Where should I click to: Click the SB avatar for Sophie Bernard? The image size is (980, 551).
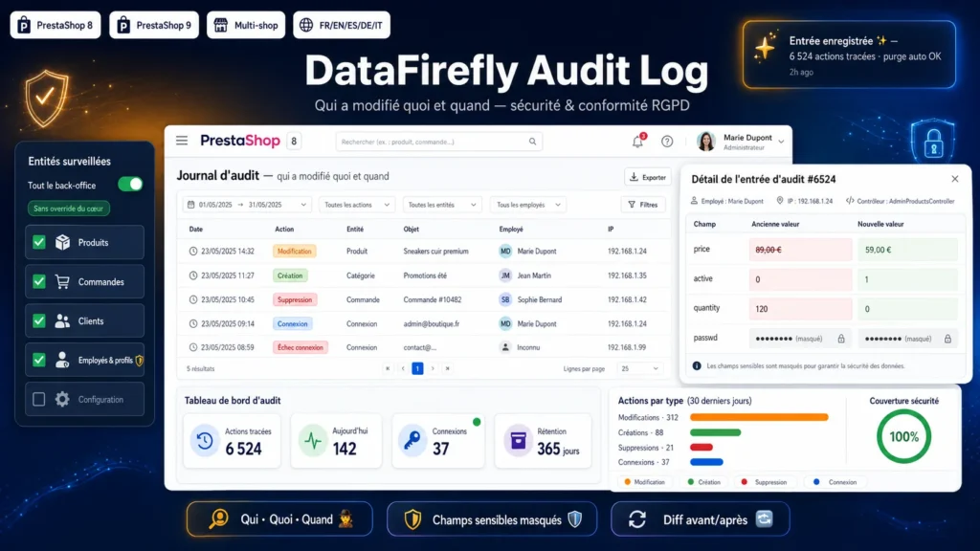[x=505, y=299]
